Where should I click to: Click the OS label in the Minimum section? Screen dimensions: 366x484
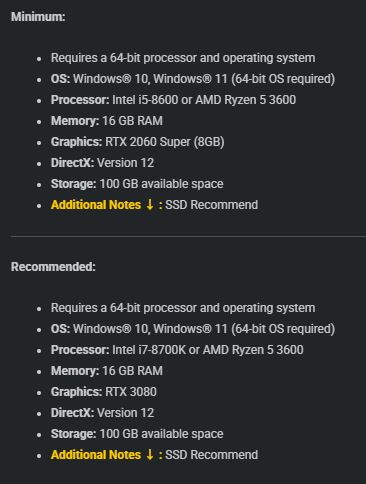[60, 79]
